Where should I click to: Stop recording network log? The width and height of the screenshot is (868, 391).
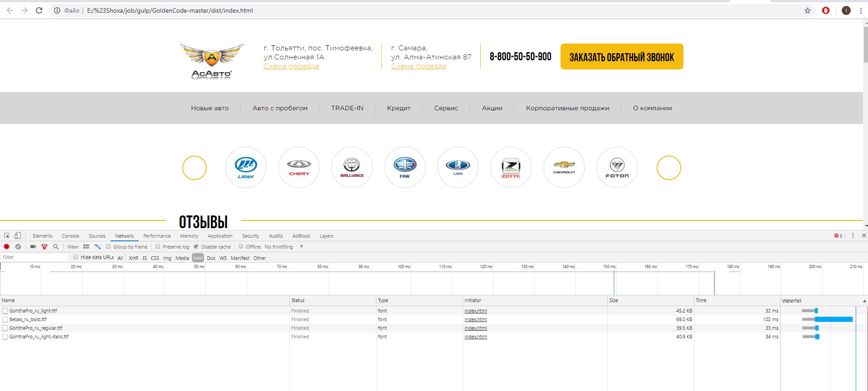(x=7, y=247)
